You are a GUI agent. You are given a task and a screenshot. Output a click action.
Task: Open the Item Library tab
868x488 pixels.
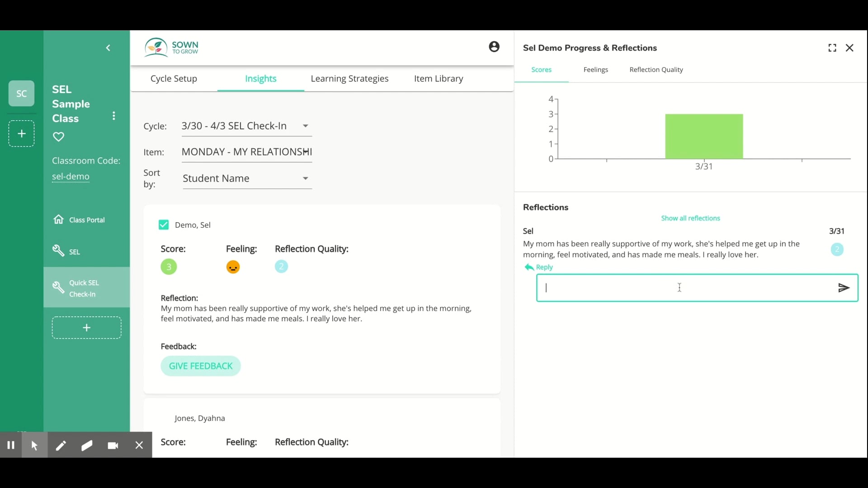click(439, 79)
